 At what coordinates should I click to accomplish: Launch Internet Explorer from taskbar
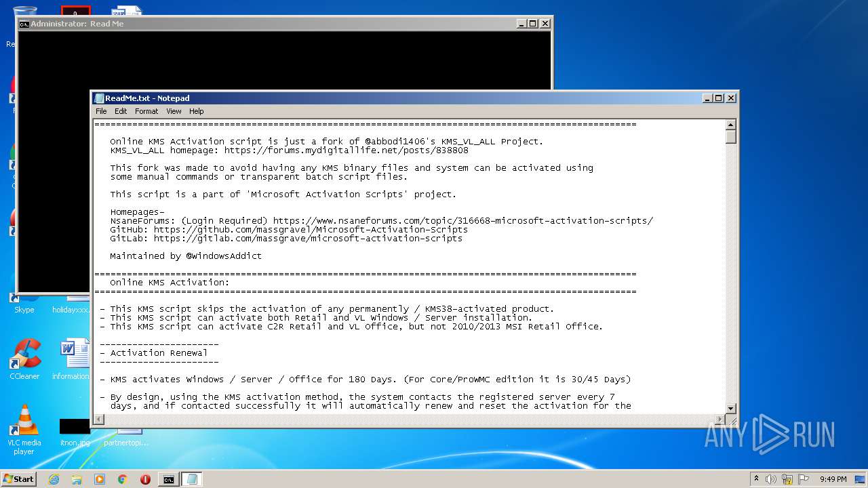coord(54,479)
